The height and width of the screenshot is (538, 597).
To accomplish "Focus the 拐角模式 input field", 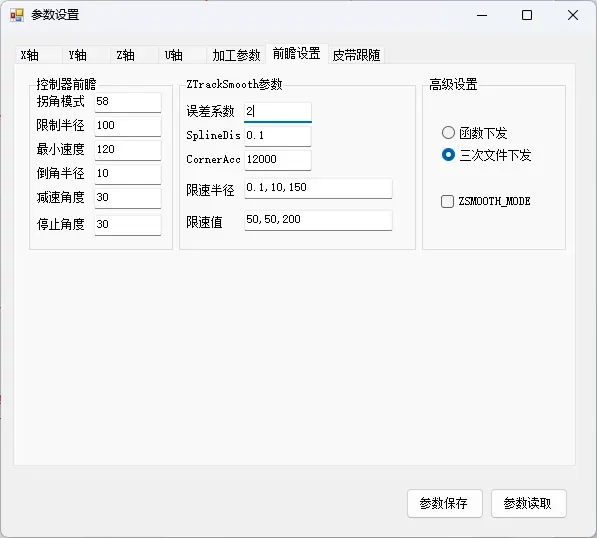I will 128,102.
